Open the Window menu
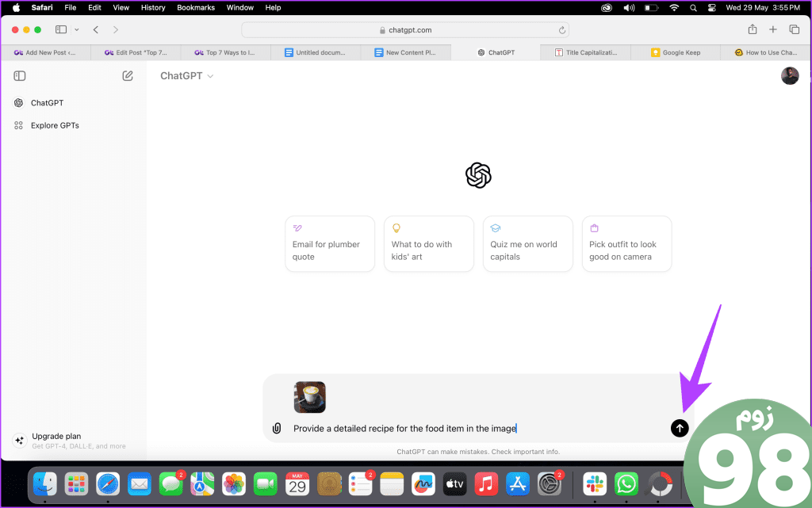Image resolution: width=812 pixels, height=508 pixels. (239, 8)
